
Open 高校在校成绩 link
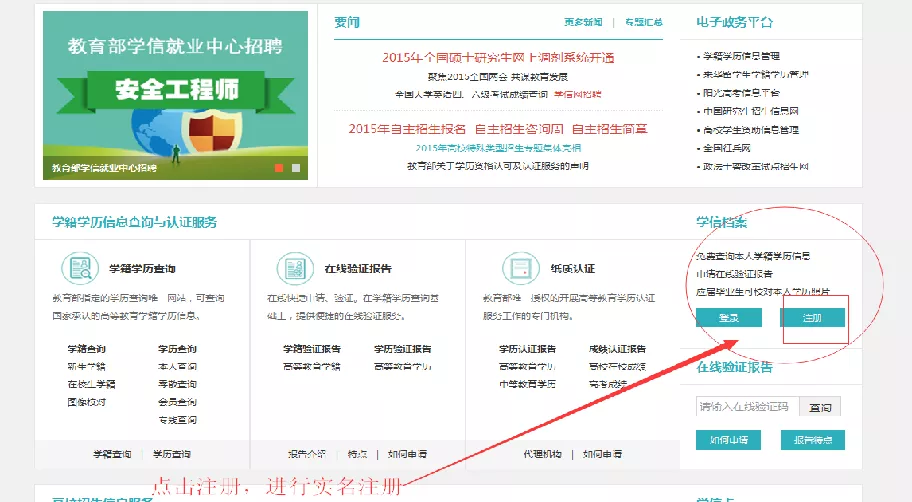(618, 366)
